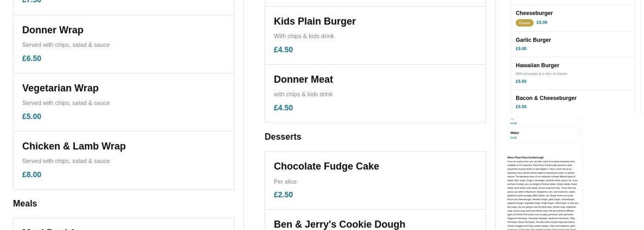Viewport: 644px width, 230px height.
Task: Select the Donner Wrap menu item
Action: [53, 30]
